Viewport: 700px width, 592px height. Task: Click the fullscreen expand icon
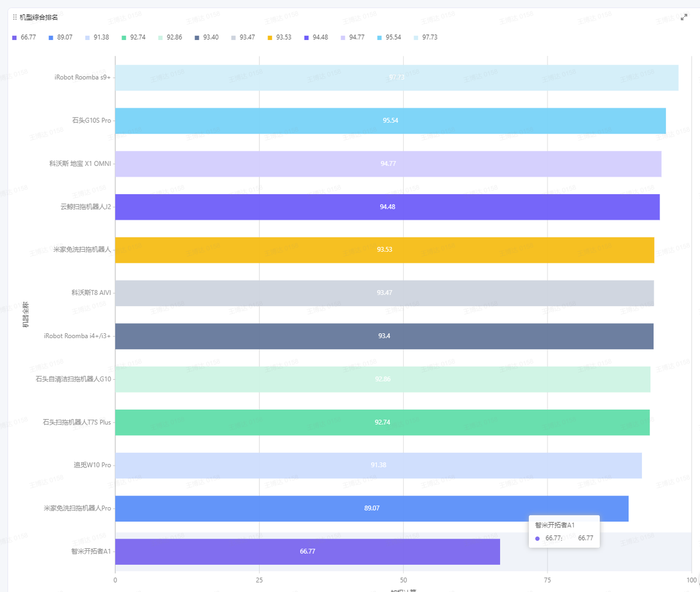pos(684,18)
